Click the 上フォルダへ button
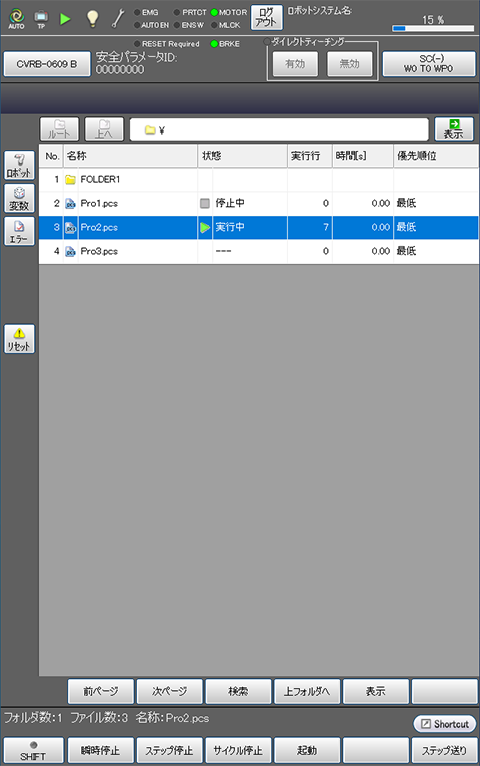Screen dimensions: 480x766 point(307,691)
